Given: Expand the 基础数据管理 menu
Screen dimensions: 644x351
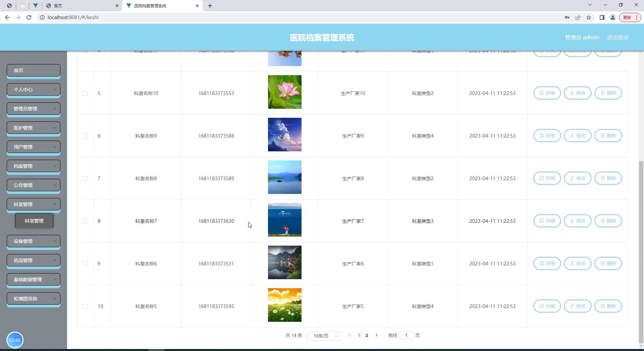Looking at the screenshot, I should [34, 280].
